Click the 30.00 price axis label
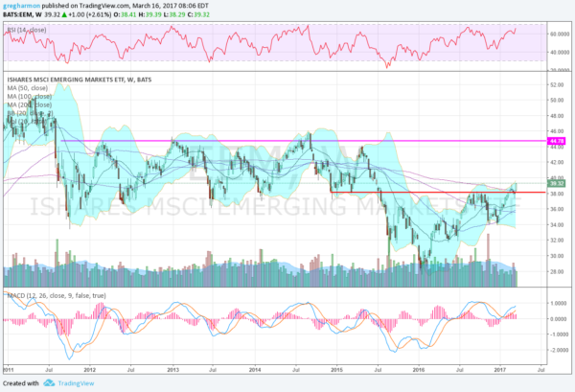The image size is (575, 392). [x=557, y=256]
